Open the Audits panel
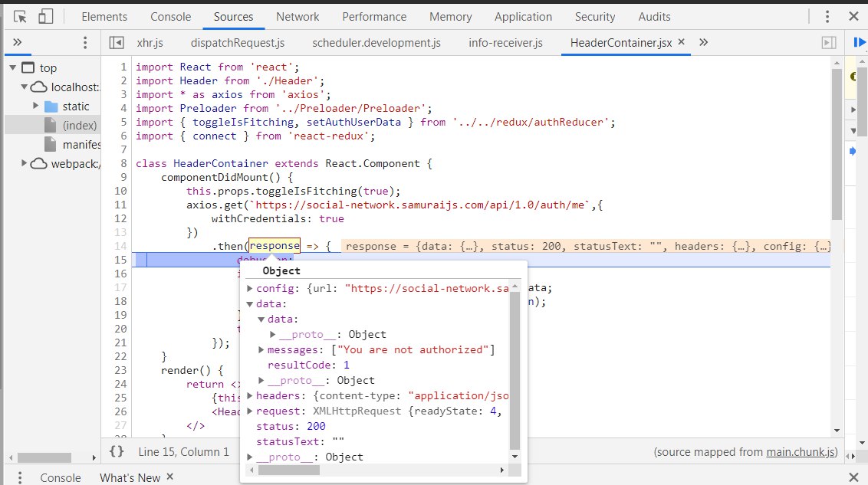The width and height of the screenshot is (868, 485). 654,17
